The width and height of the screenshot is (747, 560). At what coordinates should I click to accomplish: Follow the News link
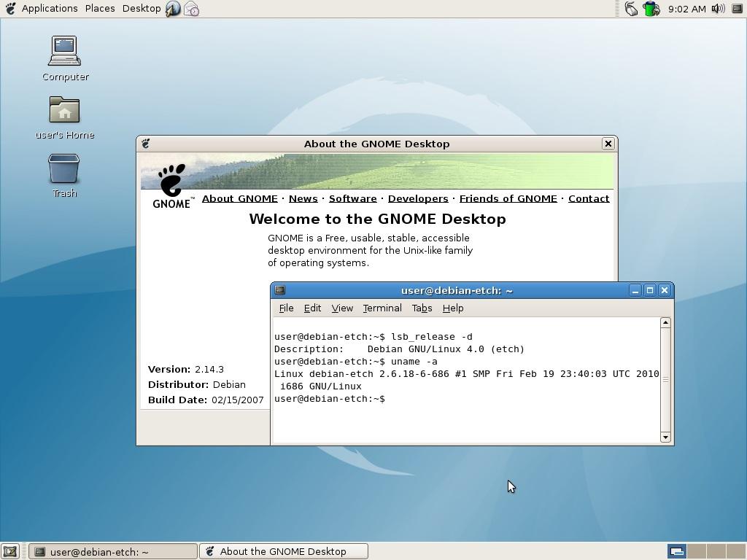click(303, 198)
